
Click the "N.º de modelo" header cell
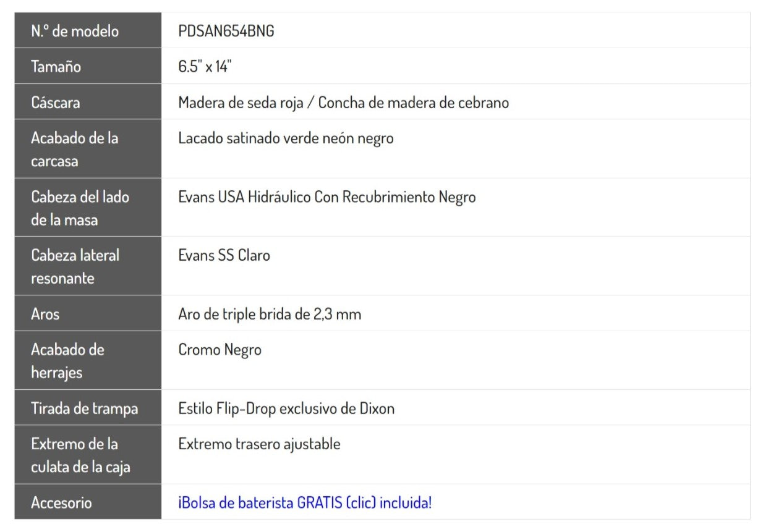tap(75, 32)
